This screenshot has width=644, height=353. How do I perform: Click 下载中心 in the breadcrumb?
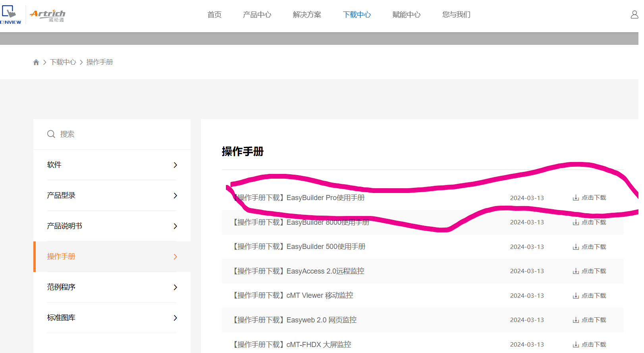click(x=63, y=62)
